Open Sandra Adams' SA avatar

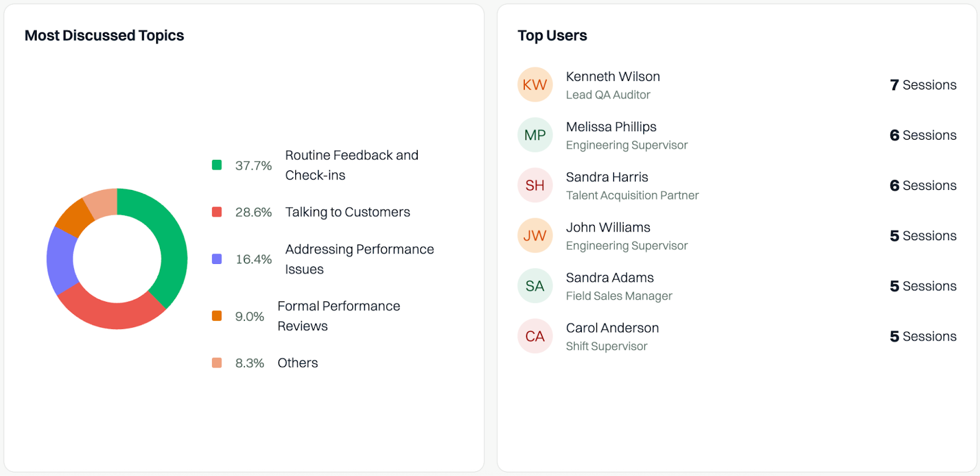[535, 285]
